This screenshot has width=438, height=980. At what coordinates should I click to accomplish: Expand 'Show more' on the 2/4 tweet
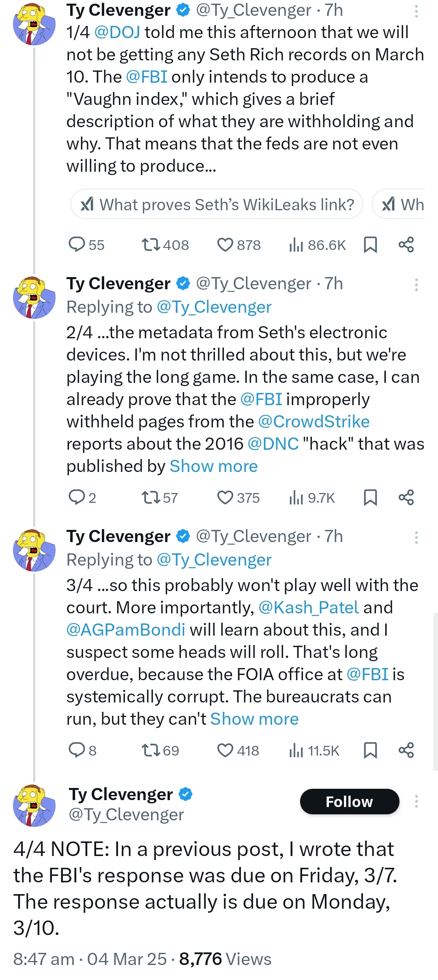213,466
